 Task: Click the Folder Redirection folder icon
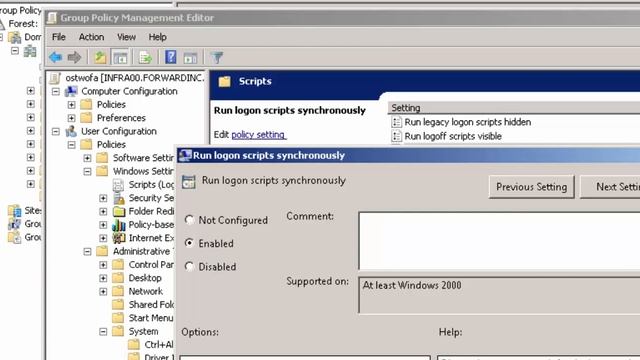coord(119,211)
